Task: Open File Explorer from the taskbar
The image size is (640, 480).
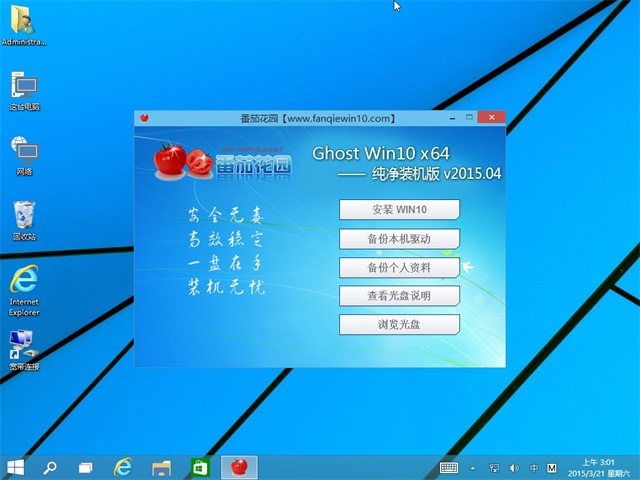Action: point(162,468)
